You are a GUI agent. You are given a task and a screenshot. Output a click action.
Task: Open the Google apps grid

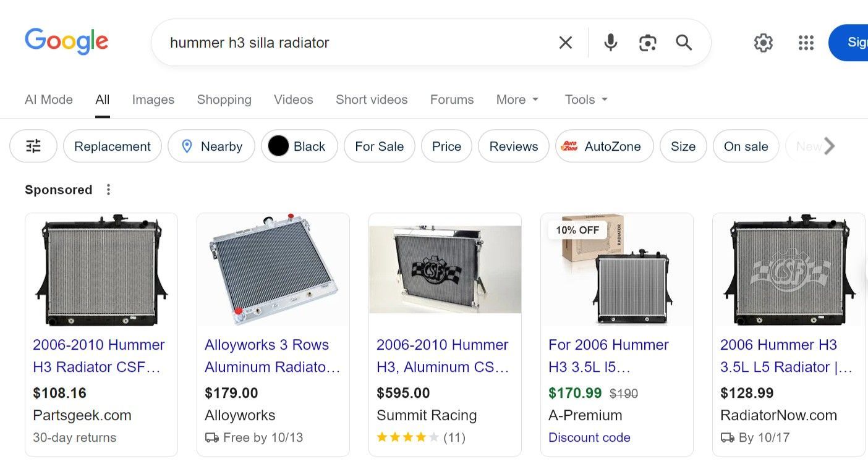click(806, 43)
